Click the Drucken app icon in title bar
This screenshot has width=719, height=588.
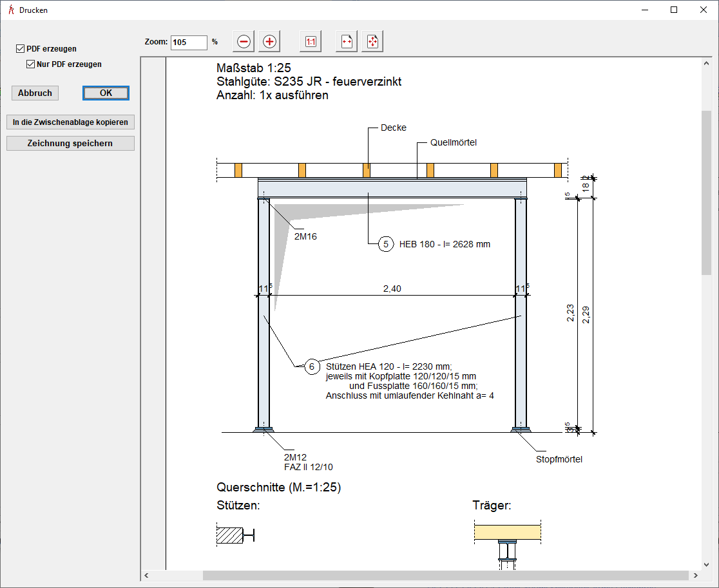click(x=10, y=10)
